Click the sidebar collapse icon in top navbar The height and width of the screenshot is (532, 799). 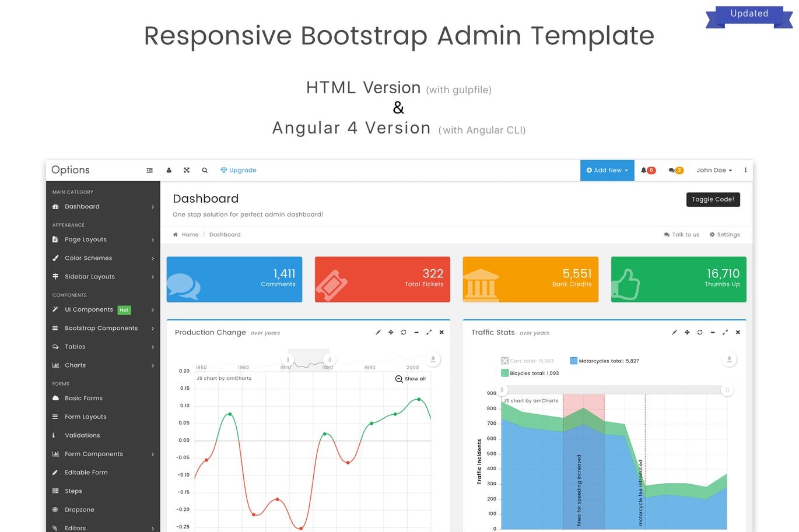coord(149,170)
